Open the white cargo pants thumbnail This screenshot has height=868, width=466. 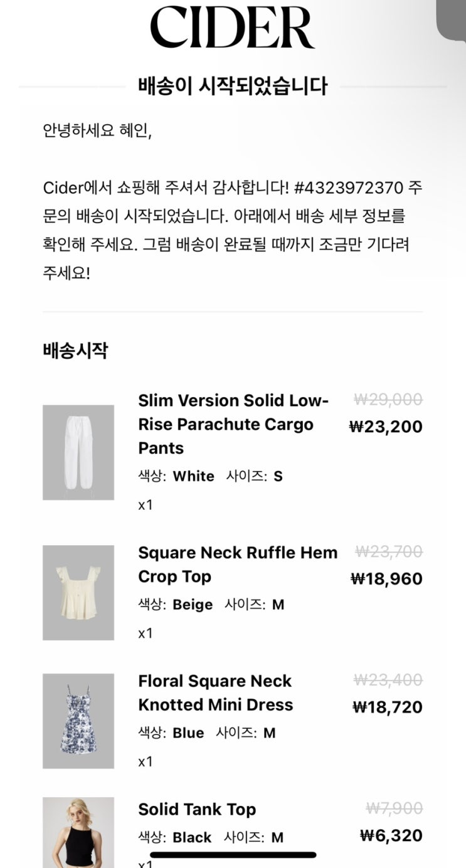(x=78, y=452)
